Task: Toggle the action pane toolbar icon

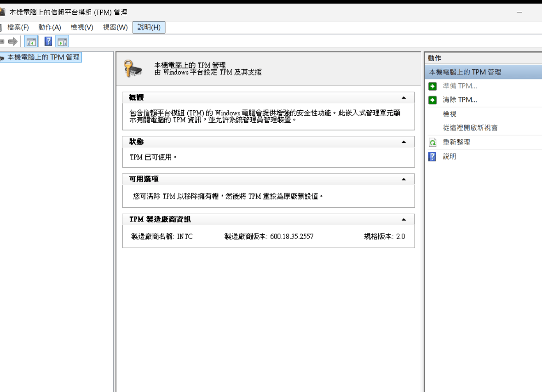Action: 62,42
